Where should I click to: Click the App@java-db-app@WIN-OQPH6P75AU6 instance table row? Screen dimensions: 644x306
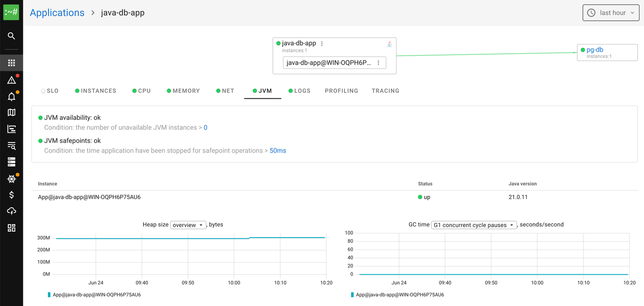pyautogui.click(x=334, y=197)
